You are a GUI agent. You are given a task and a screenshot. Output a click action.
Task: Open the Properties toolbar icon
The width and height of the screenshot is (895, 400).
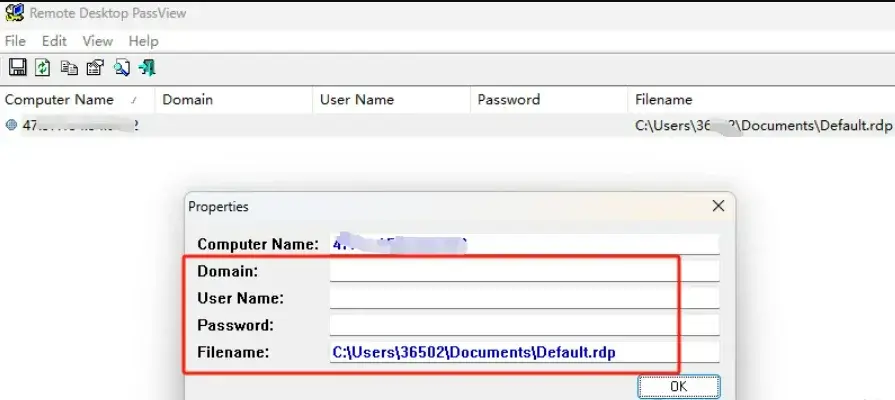(x=95, y=68)
